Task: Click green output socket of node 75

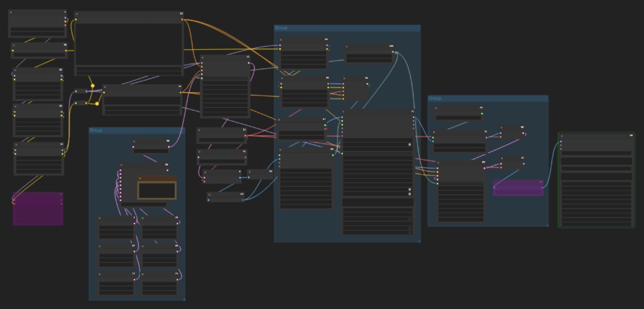Action: (x=482, y=114)
